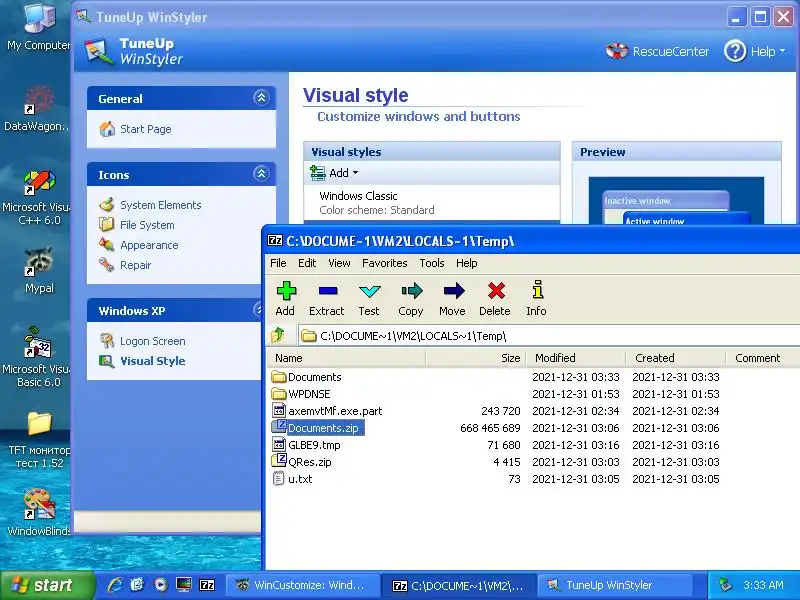Sort file list by Modified column
800x600 pixels.
pos(576,358)
